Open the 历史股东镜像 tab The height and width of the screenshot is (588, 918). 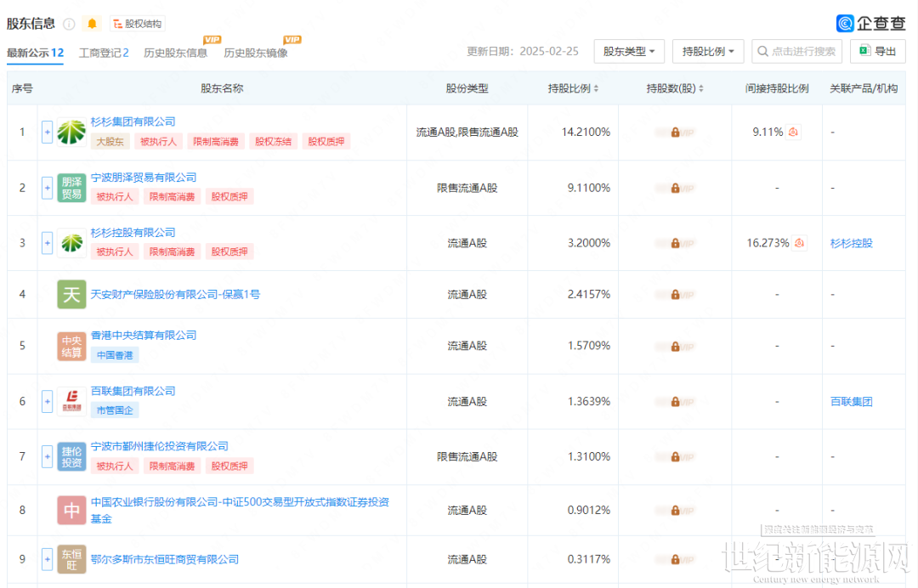click(x=256, y=53)
